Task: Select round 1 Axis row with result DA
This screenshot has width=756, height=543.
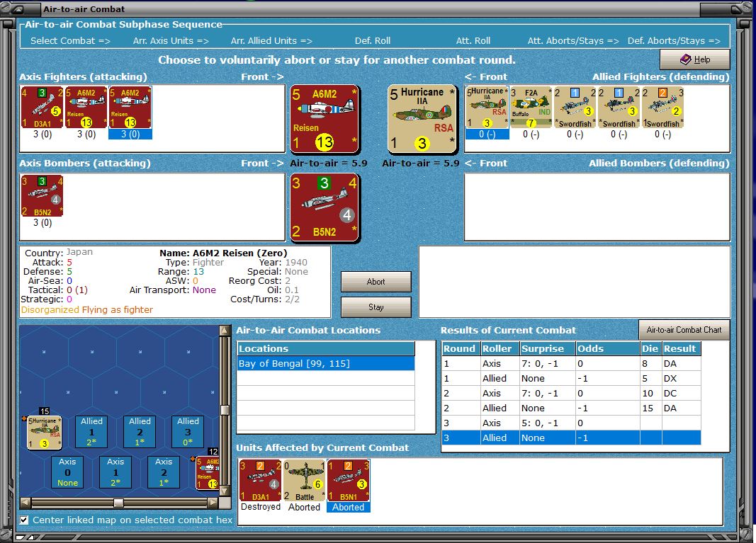Action: pos(571,363)
